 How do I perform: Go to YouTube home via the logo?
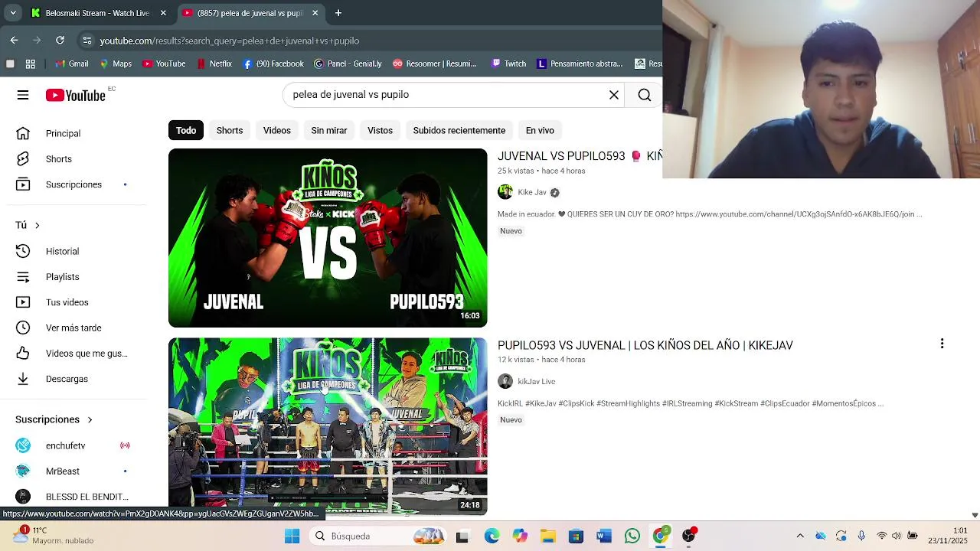point(75,95)
